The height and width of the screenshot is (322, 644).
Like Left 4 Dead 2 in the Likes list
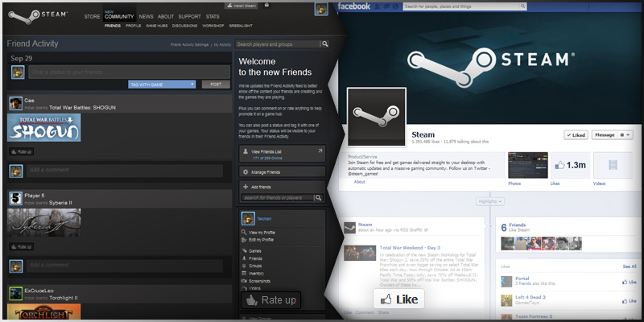[631, 301]
